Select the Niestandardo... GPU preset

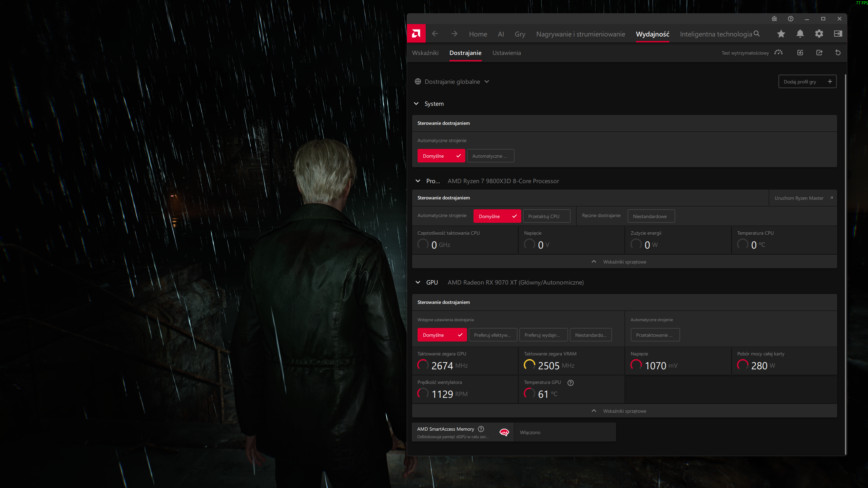coord(591,335)
